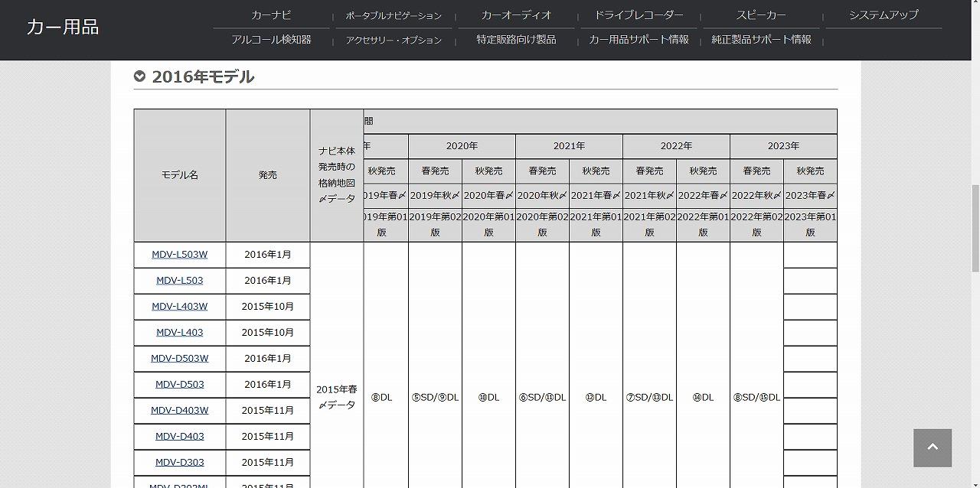Click the page's vertical scrollbar thumb
980x488 pixels.
tap(975, 228)
